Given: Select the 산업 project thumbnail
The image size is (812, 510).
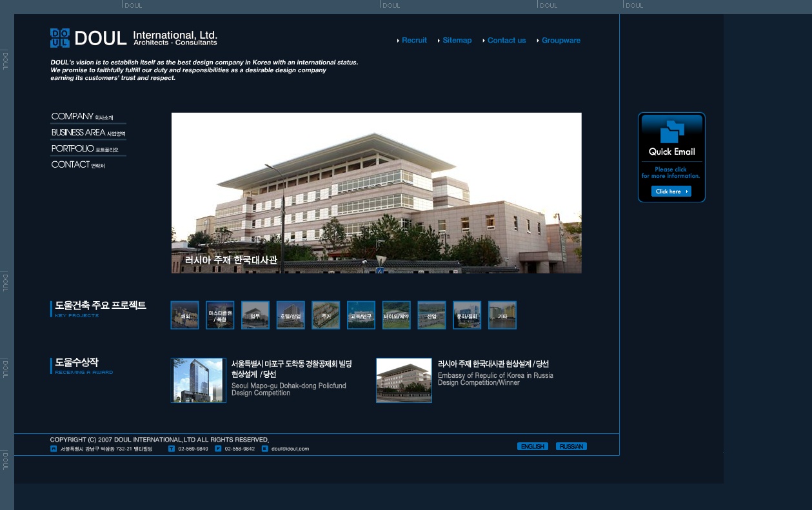Looking at the screenshot, I should point(431,315).
